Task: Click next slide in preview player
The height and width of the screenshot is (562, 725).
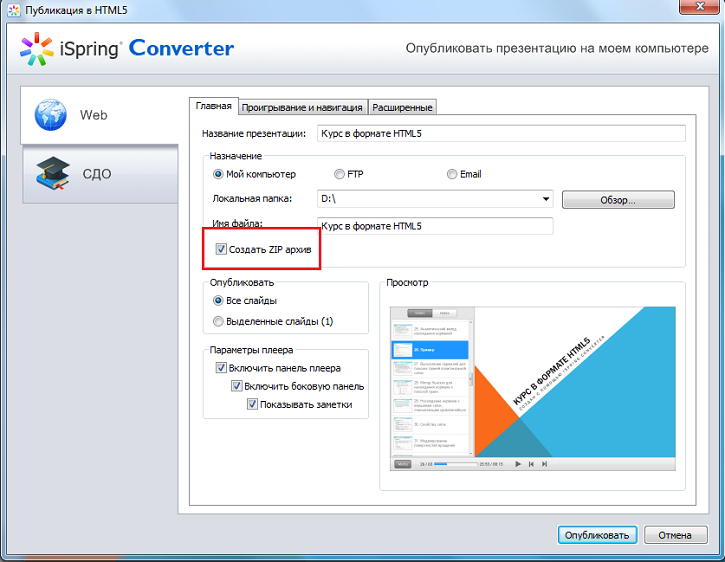Action: click(x=544, y=464)
